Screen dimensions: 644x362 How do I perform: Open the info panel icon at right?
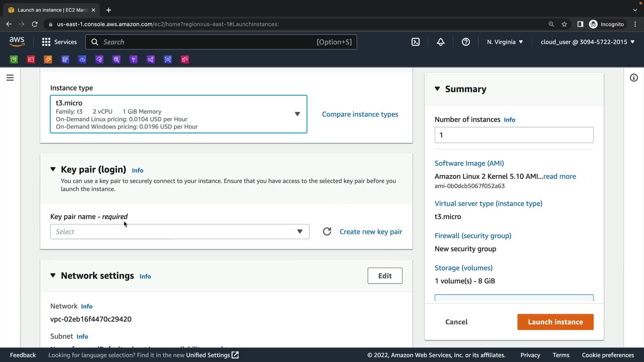point(634,78)
